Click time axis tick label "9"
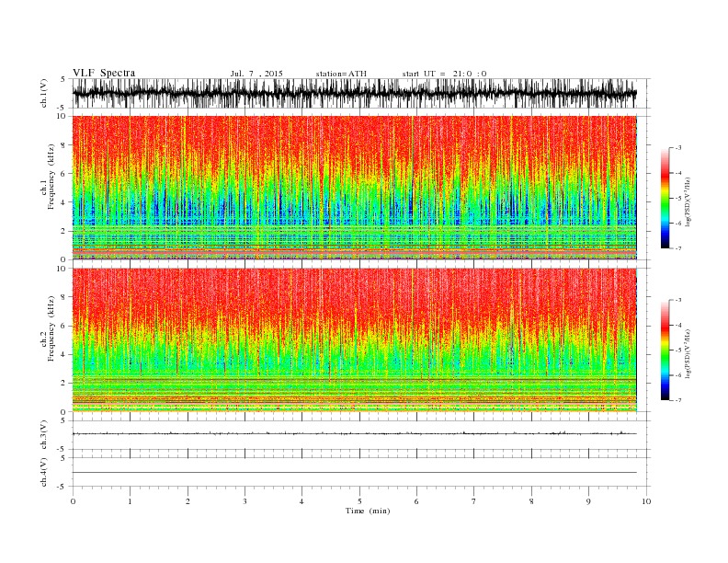Viewport: 728px width, 563px height. [588, 501]
